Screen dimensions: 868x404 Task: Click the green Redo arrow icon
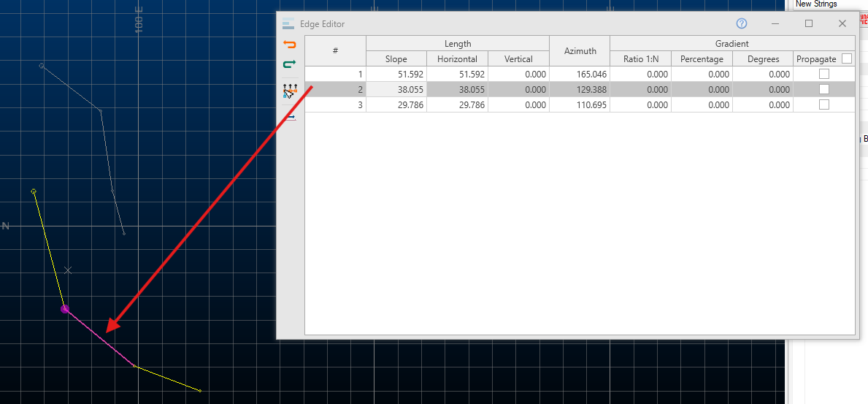click(290, 65)
